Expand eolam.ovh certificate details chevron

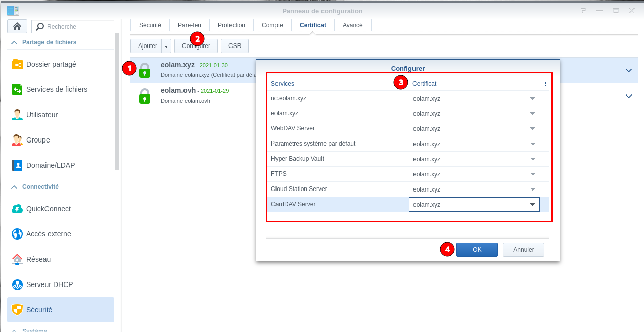(628, 96)
